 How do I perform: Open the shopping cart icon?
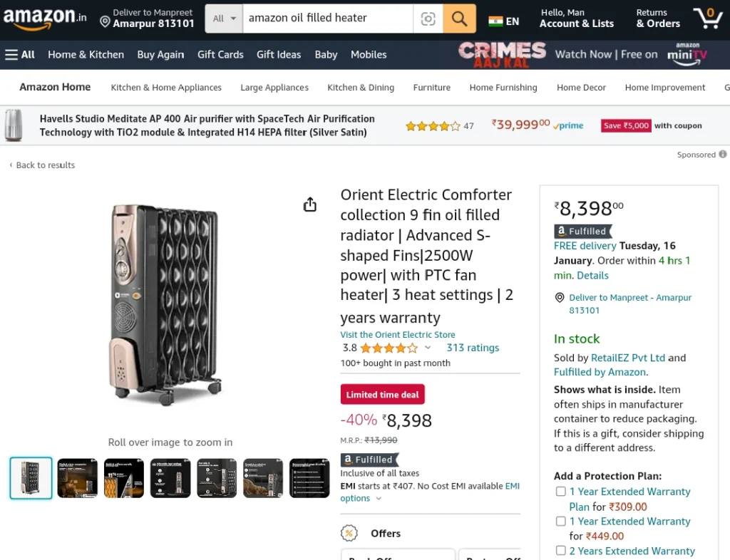(x=708, y=18)
